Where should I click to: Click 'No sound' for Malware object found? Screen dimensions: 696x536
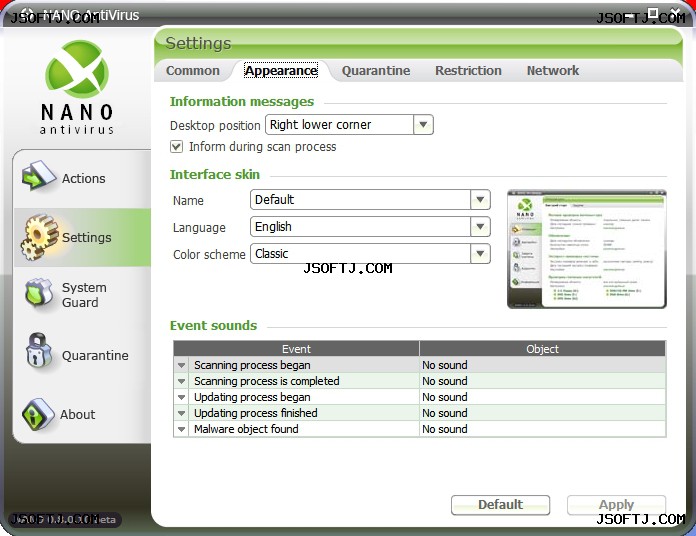point(445,429)
